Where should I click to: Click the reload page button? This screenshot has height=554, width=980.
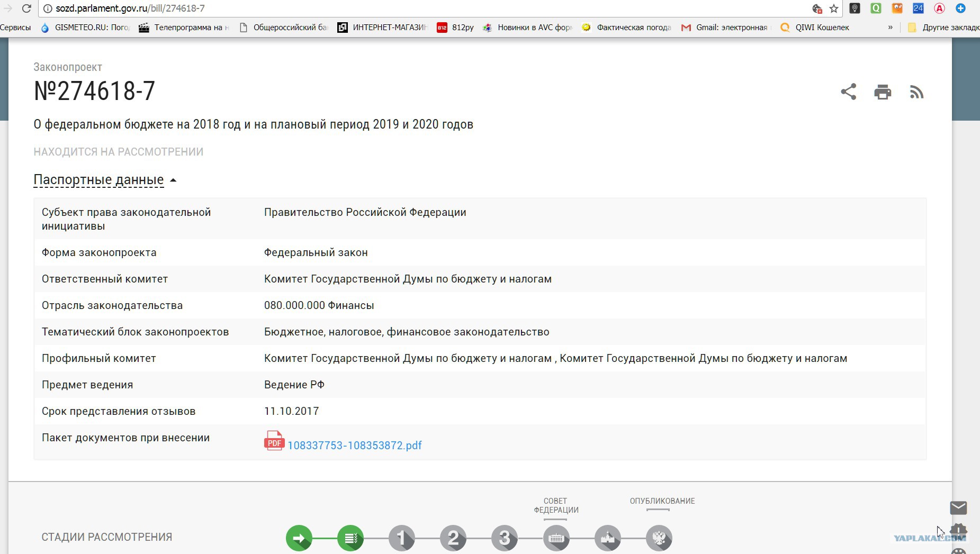pyautogui.click(x=26, y=8)
